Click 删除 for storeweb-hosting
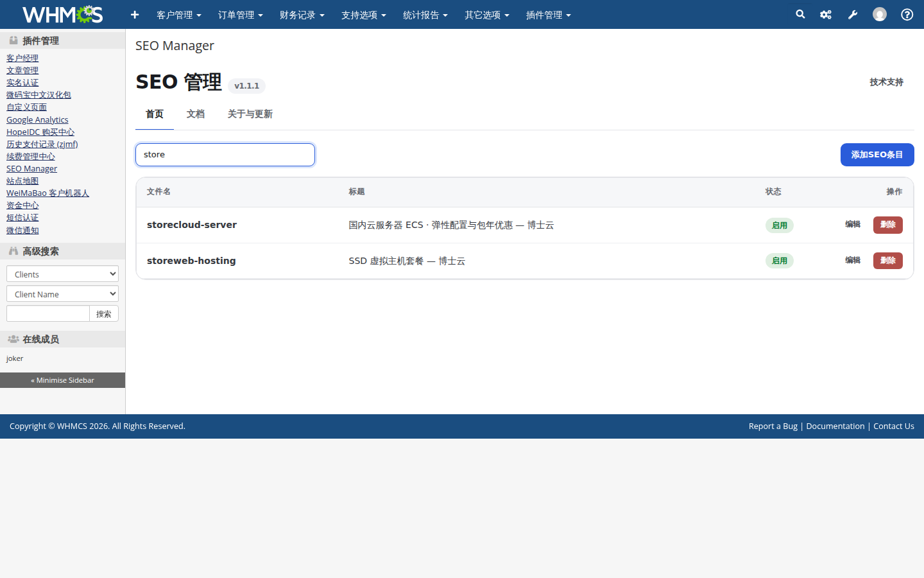 (x=888, y=261)
